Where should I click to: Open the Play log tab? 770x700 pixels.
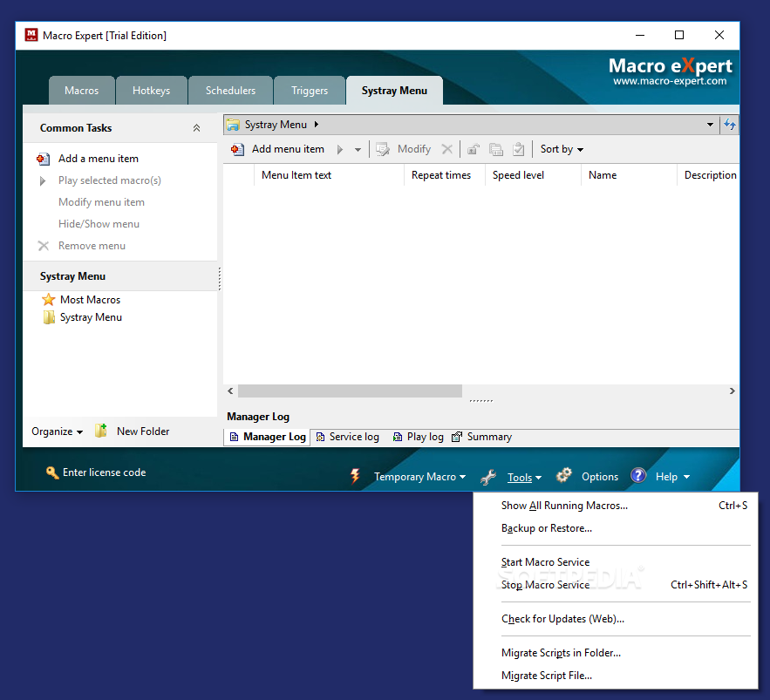(419, 437)
